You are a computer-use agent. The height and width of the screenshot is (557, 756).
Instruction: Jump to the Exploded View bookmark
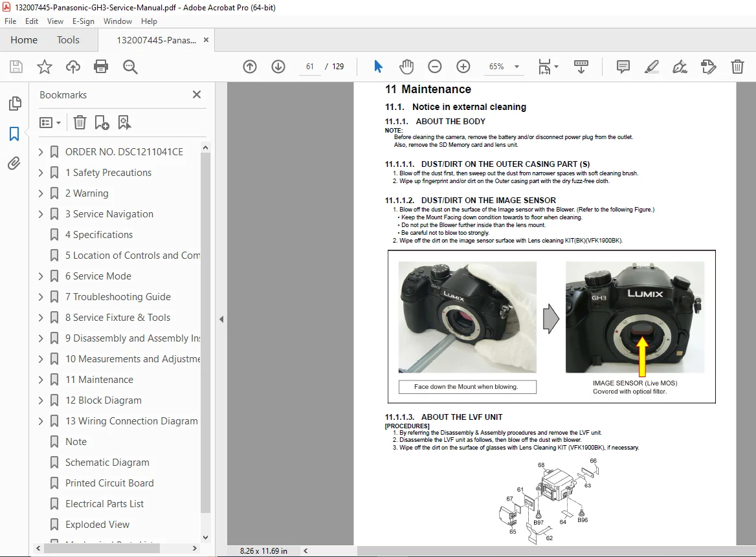click(x=97, y=525)
